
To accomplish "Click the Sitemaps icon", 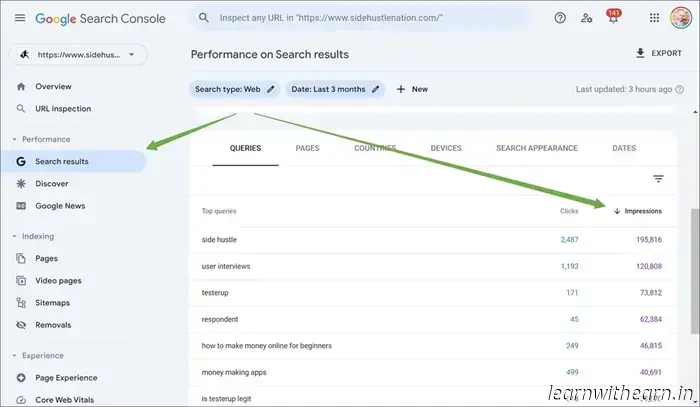I will (21, 303).
